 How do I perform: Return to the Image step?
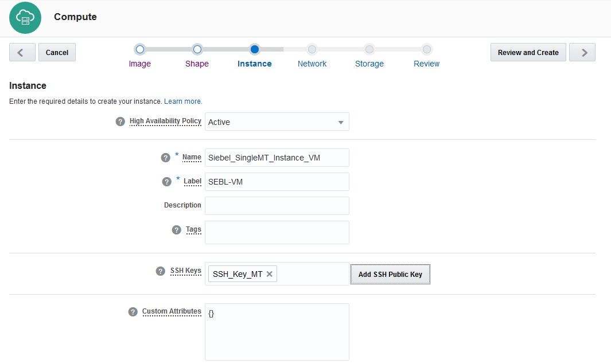click(139, 56)
